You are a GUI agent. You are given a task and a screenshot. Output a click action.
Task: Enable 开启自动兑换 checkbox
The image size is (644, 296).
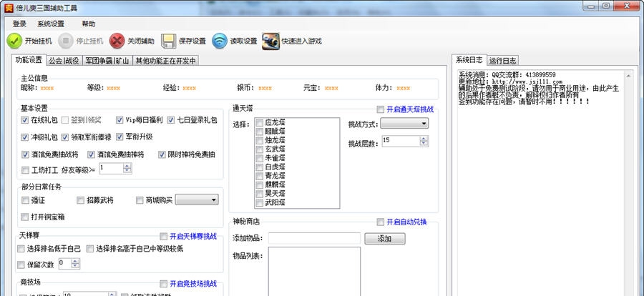coord(381,222)
